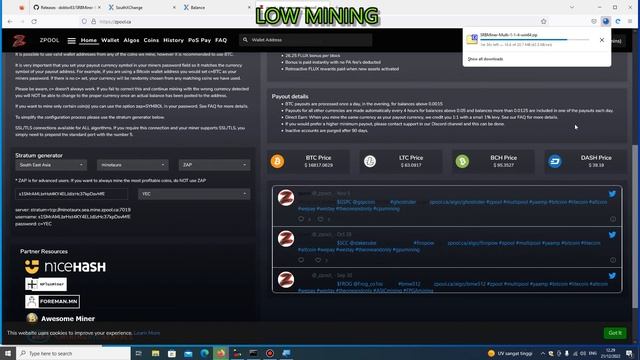Click Show all downloads
640x360 pixels.
click(485, 59)
